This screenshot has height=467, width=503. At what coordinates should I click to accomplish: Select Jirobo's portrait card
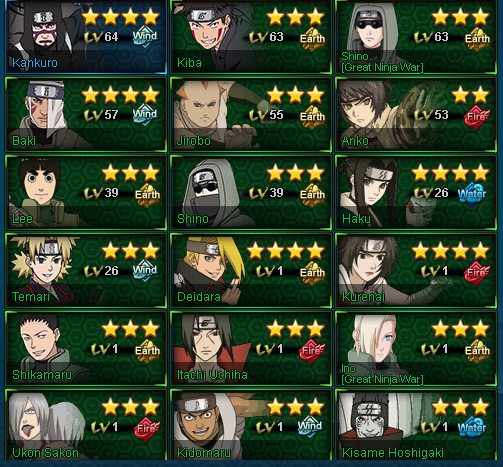251,114
